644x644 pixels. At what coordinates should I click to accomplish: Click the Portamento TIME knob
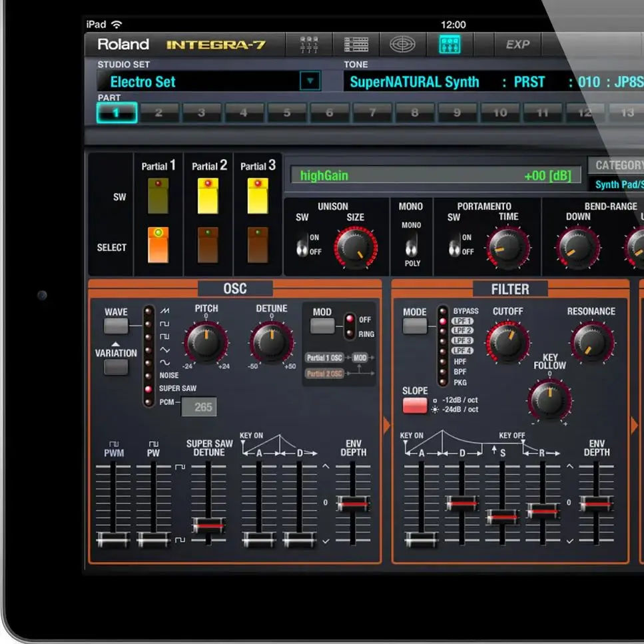point(508,248)
